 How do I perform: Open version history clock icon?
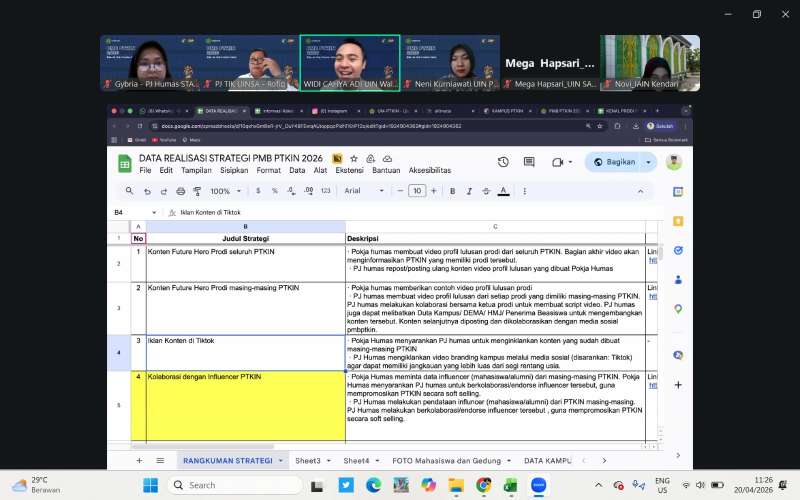[x=503, y=162]
